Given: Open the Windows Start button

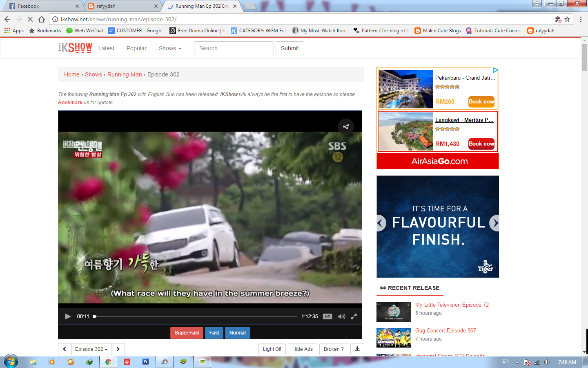Looking at the screenshot, I should pyautogui.click(x=11, y=362).
